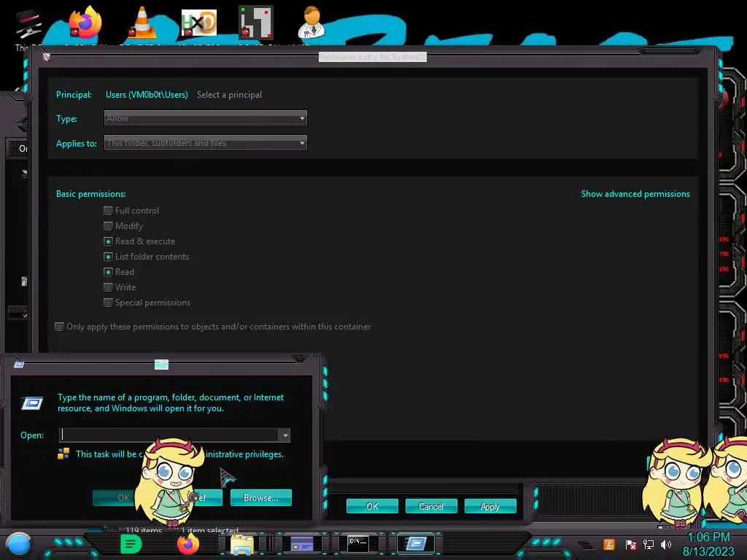Toggle the Write permission checkbox
747x560 pixels.
[108, 287]
